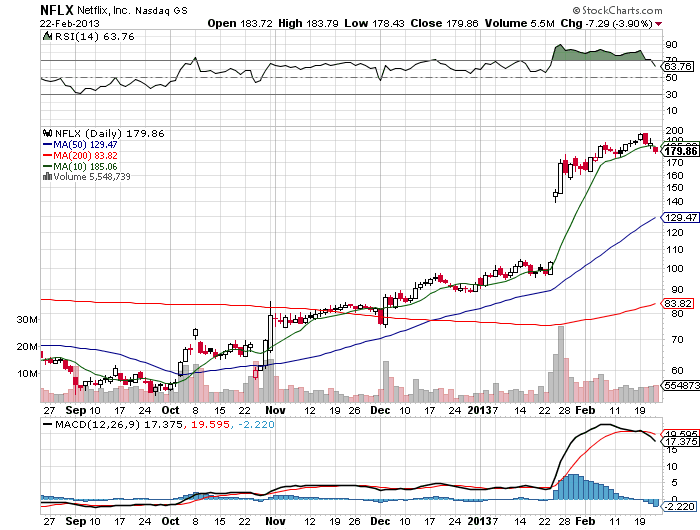Click the 'MACD(12,26,9) 17.375' label

click(119, 424)
